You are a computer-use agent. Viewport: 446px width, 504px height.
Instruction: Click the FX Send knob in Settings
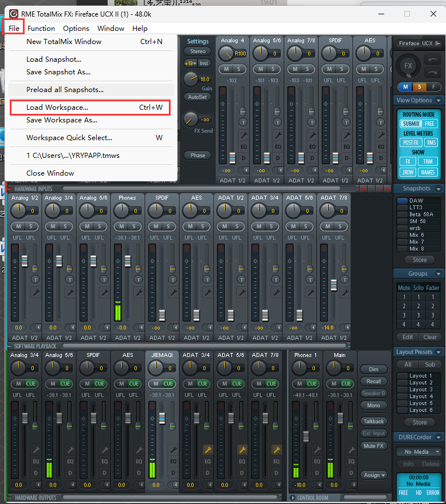191,119
